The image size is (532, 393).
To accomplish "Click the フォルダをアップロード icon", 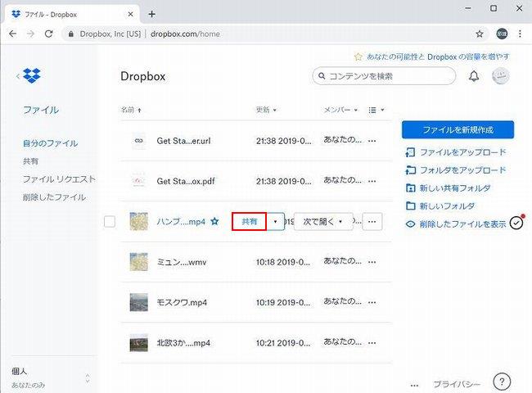I will point(411,170).
